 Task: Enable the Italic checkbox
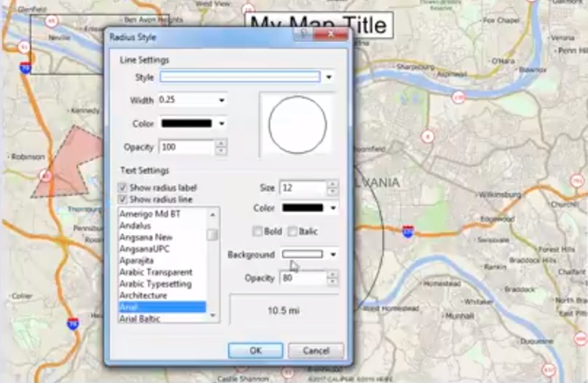[292, 231]
